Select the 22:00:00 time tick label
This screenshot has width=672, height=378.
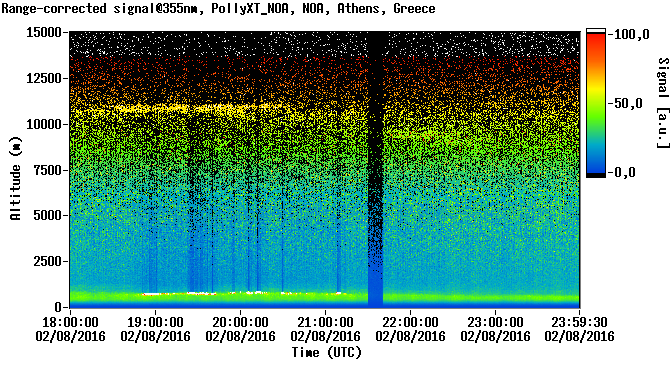[410, 329]
